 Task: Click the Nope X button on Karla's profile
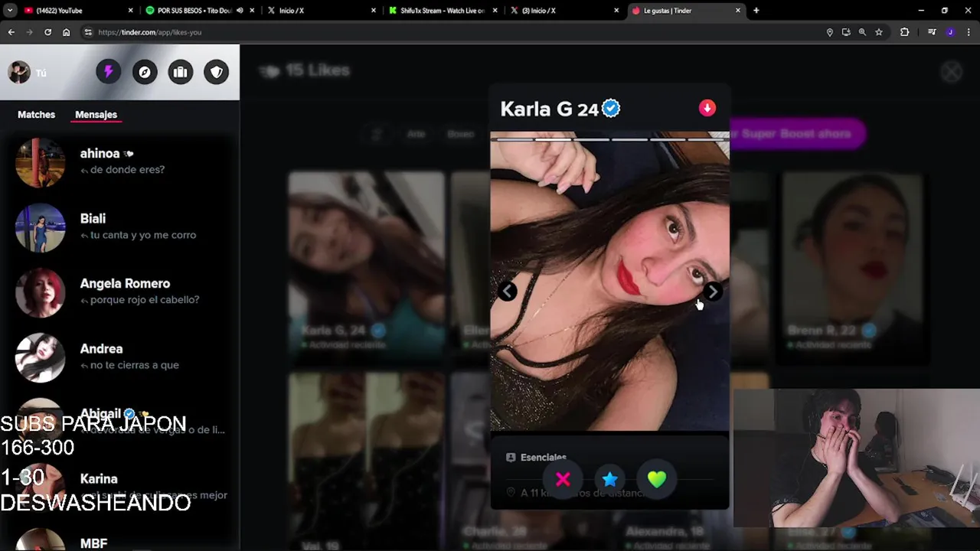click(x=563, y=479)
